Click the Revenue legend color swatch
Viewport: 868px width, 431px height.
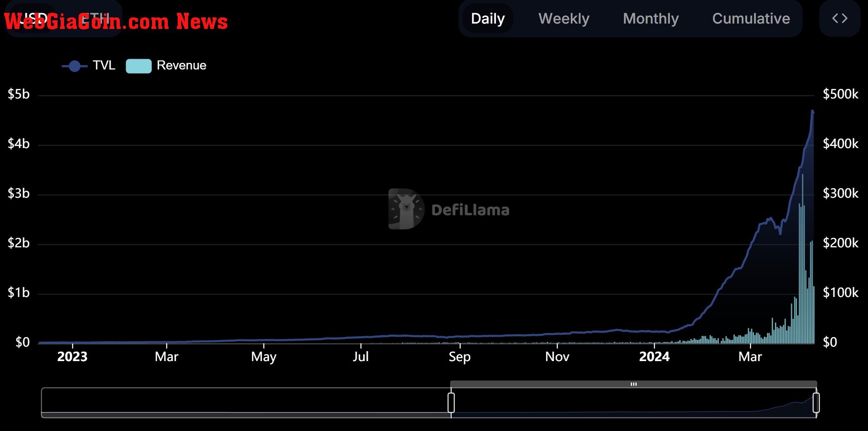[x=138, y=66]
